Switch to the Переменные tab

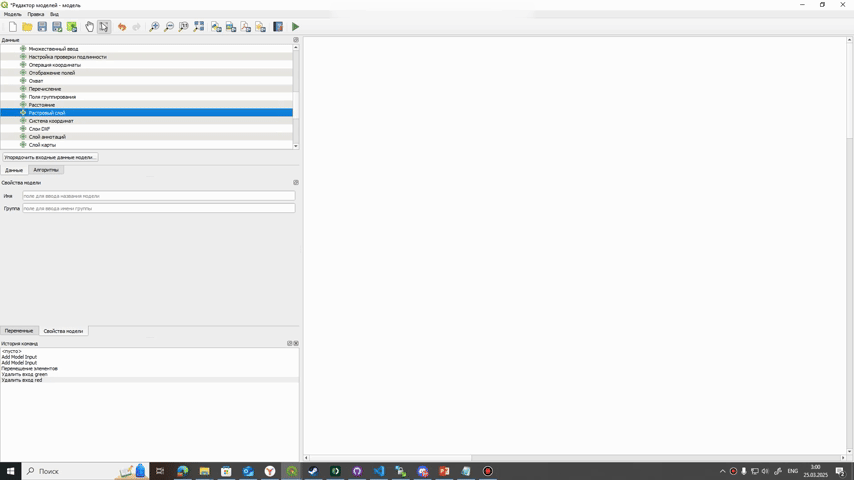(19, 331)
